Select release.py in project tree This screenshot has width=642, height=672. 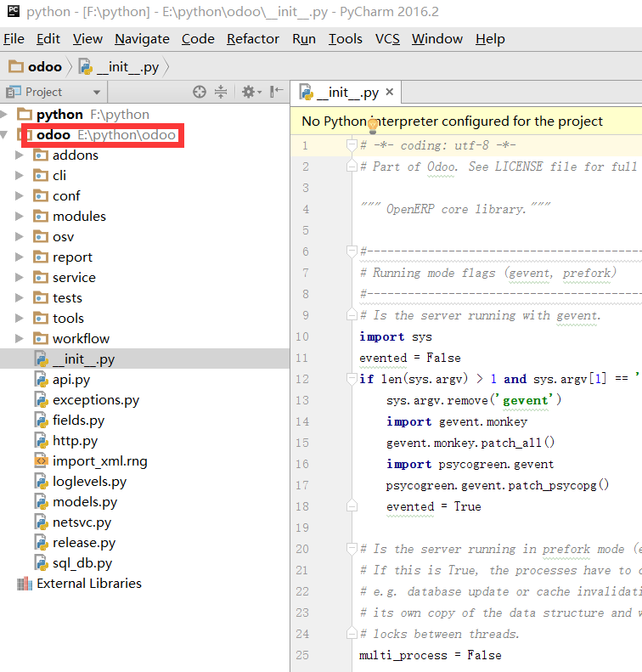84,543
